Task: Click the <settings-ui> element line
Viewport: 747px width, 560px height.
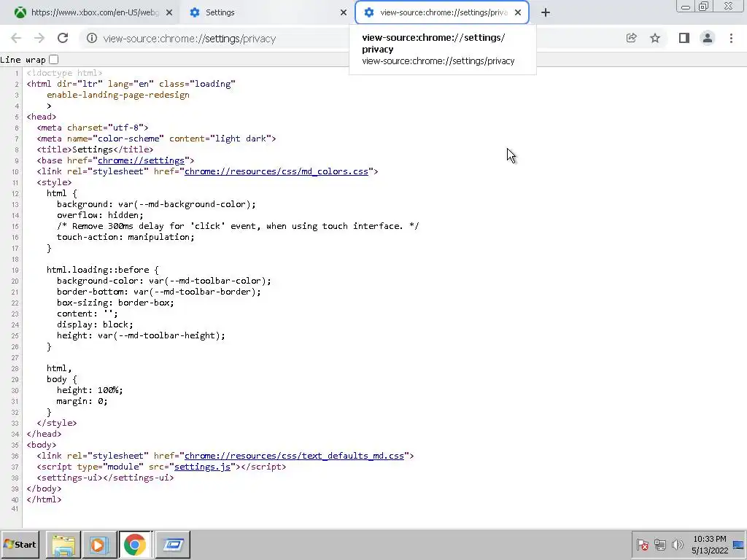Action: 105,478
